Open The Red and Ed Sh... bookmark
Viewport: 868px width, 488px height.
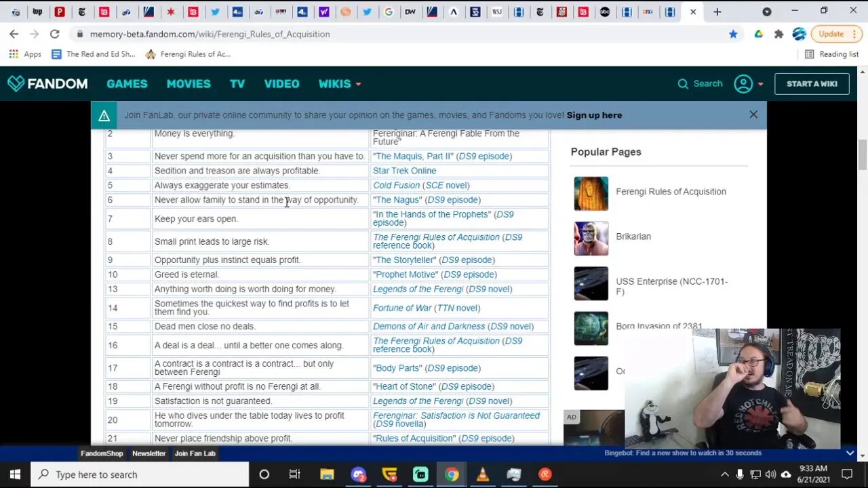(93, 54)
